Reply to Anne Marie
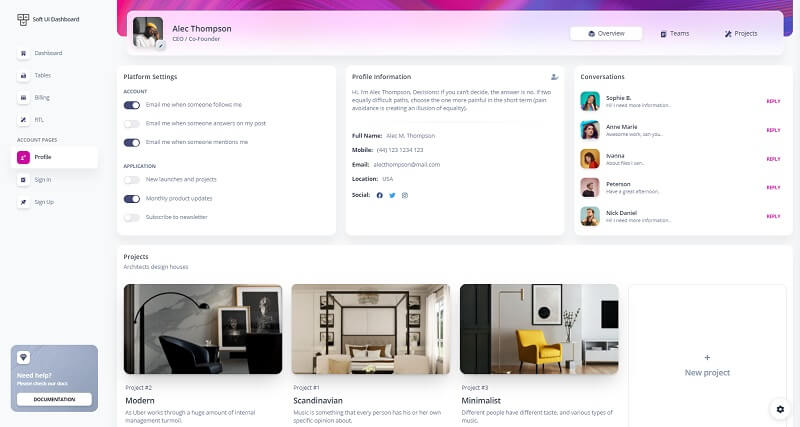Screen dimensions: 800x427 (773, 131)
